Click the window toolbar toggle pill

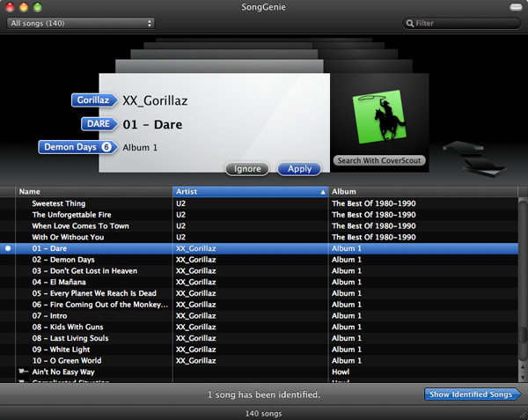[516, 7]
